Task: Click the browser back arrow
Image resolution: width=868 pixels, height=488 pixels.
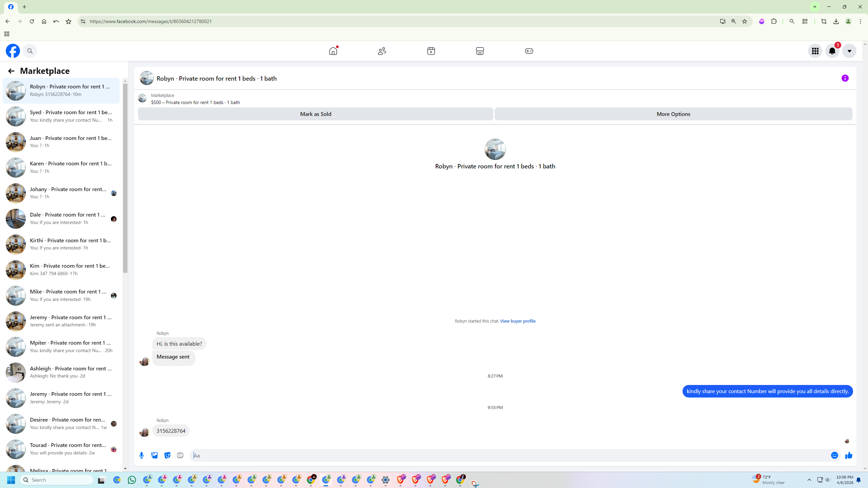Action: tap(7, 21)
